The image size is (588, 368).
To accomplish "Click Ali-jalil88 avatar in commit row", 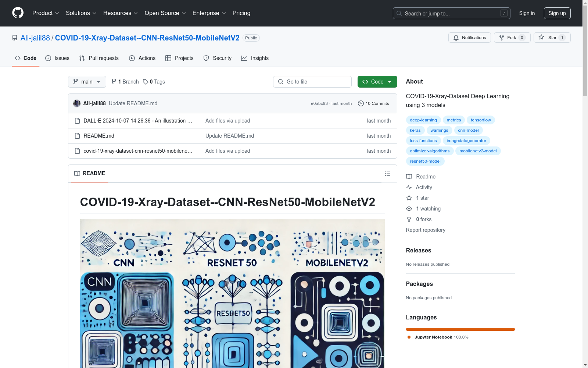I will click(x=77, y=103).
